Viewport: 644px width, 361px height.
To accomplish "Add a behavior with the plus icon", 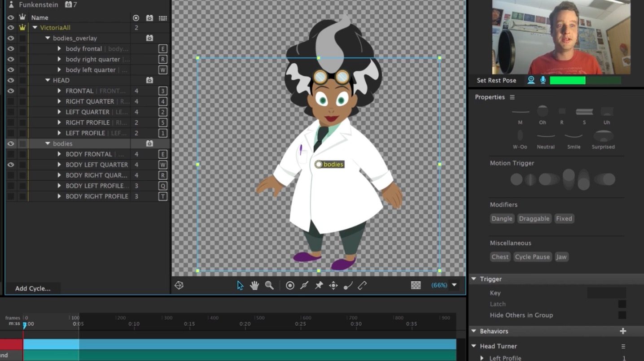I will tap(623, 331).
